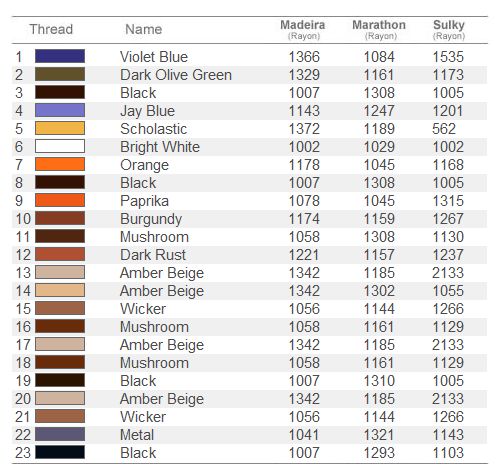Select row 23 Black thread swatch
500x474 pixels.
point(60,452)
